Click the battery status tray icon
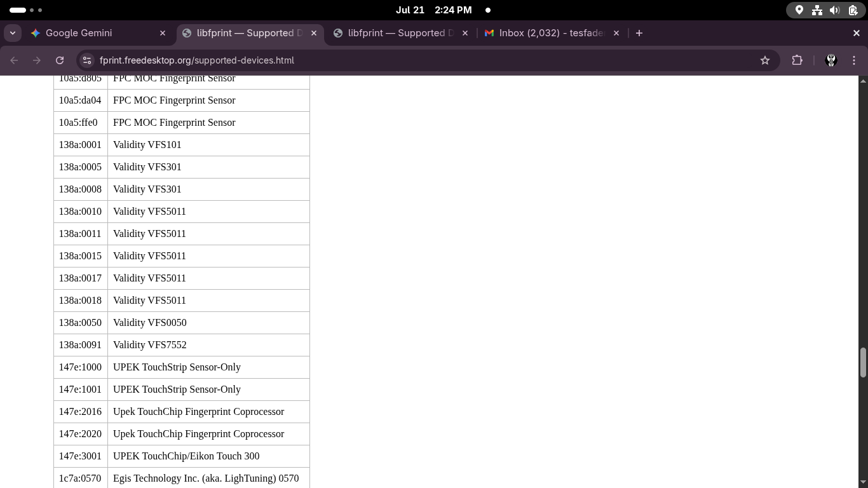Image resolution: width=868 pixels, height=488 pixels. (853, 10)
